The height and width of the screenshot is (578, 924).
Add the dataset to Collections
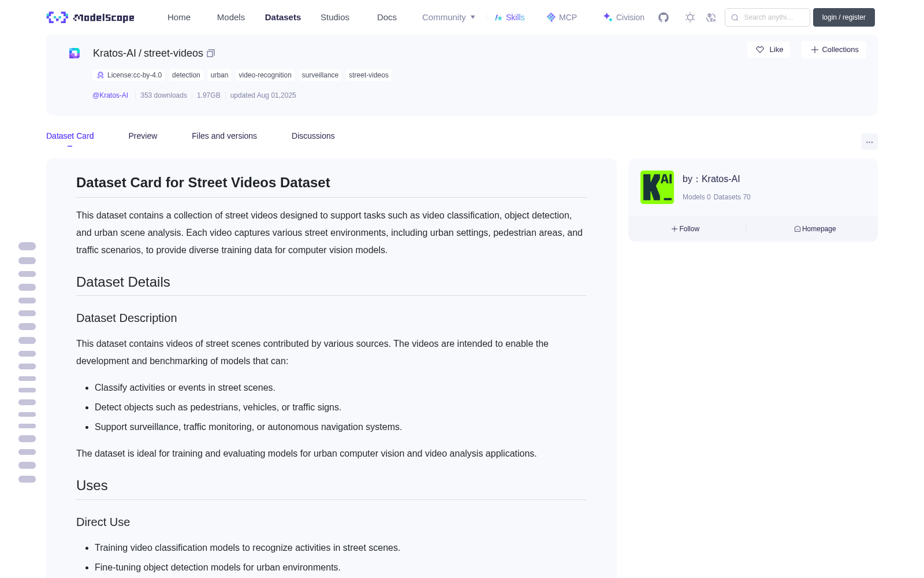coord(834,50)
